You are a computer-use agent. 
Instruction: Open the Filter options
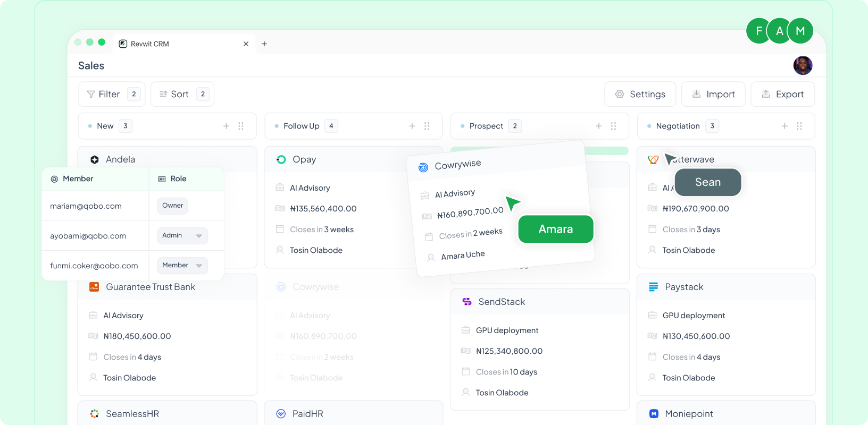coord(111,94)
